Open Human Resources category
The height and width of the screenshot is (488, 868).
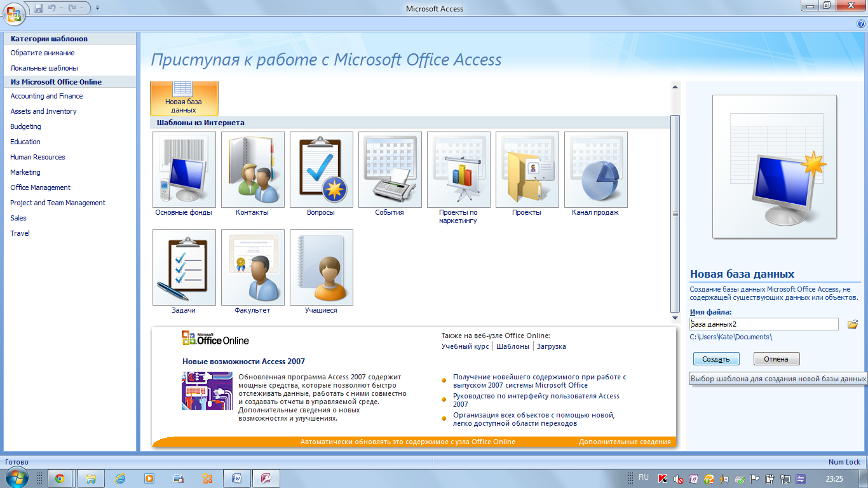37,157
